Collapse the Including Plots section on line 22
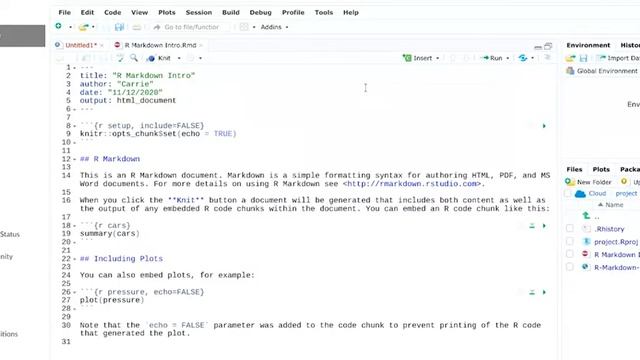Image resolution: width=640 pixels, height=360 pixels. [75, 259]
